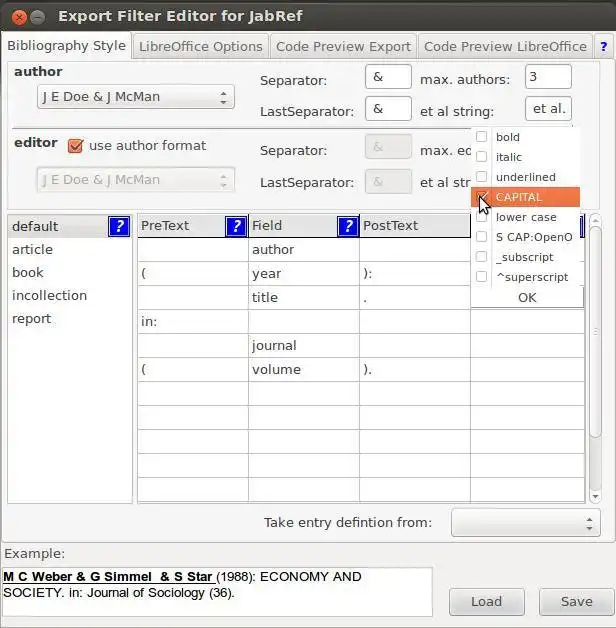
Task: Click the '):' PostText cell in year row
Action: point(415,274)
